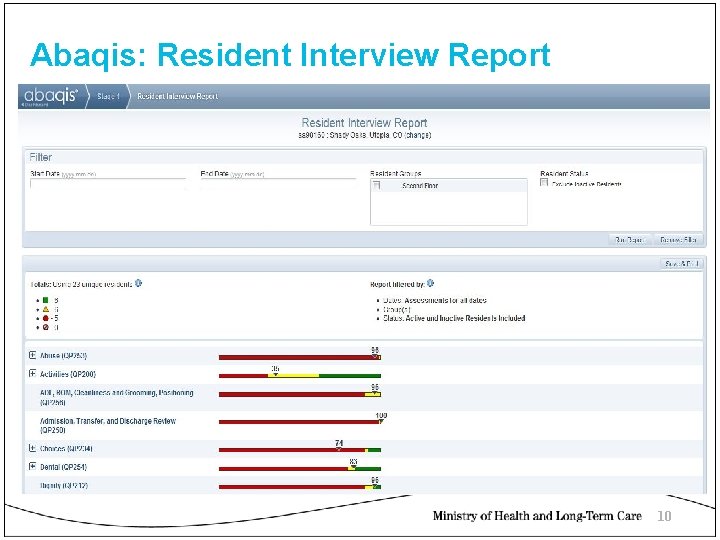Click the Dental (QP254) label
Screen dimensions: 720x540
(x=63, y=467)
